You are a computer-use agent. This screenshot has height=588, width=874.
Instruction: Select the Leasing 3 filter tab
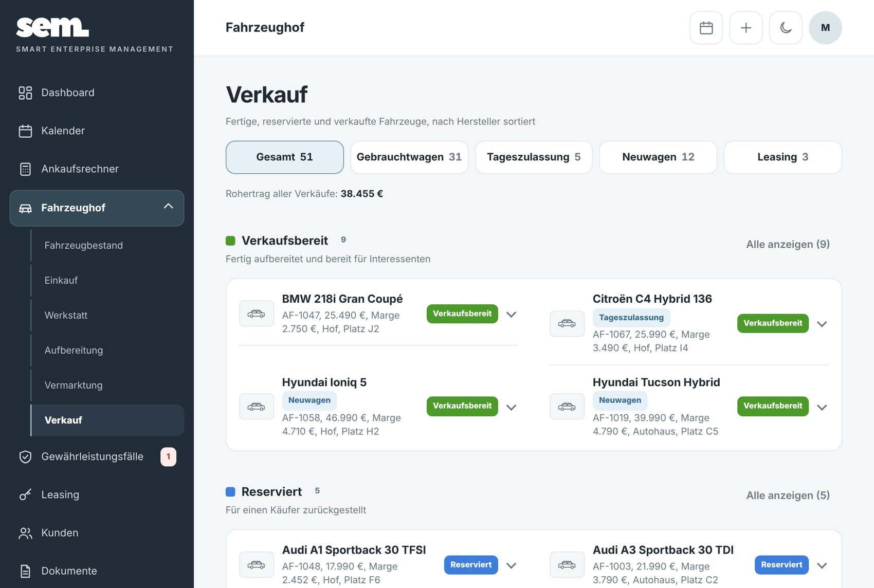coord(782,157)
